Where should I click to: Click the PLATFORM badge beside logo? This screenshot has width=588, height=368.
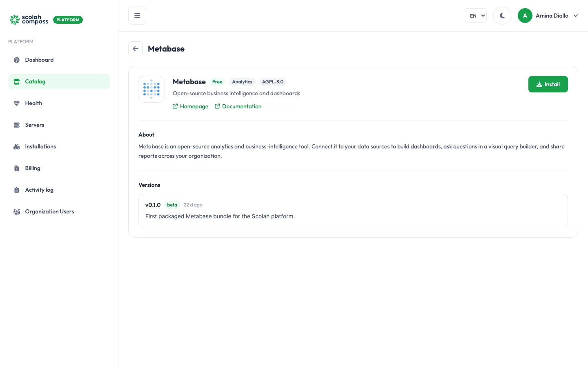pyautogui.click(x=68, y=20)
